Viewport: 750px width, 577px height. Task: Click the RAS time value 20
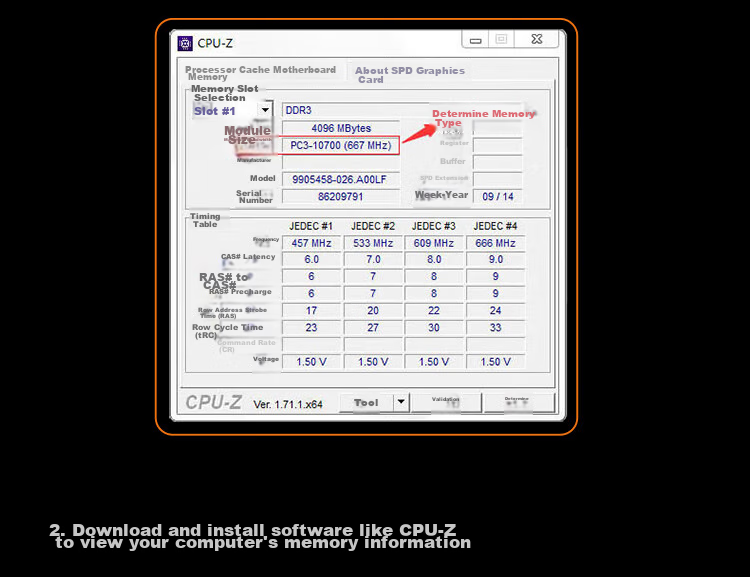pyautogui.click(x=373, y=311)
